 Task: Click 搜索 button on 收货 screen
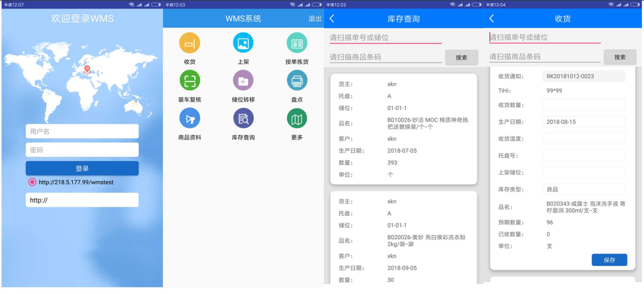coord(620,57)
